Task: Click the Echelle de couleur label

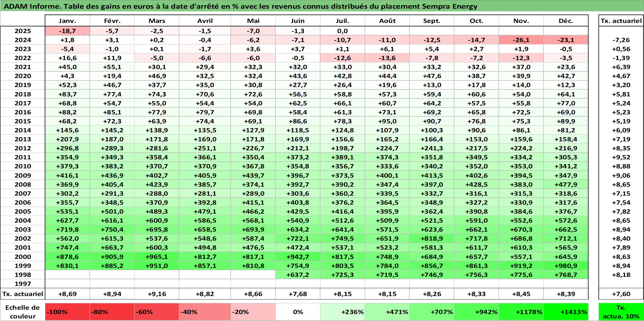Action: [x=23, y=312]
